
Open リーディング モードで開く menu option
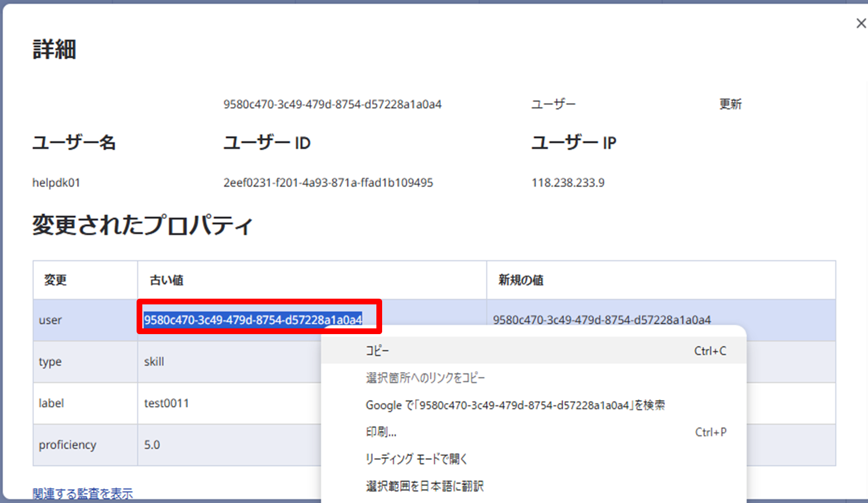[416, 459]
